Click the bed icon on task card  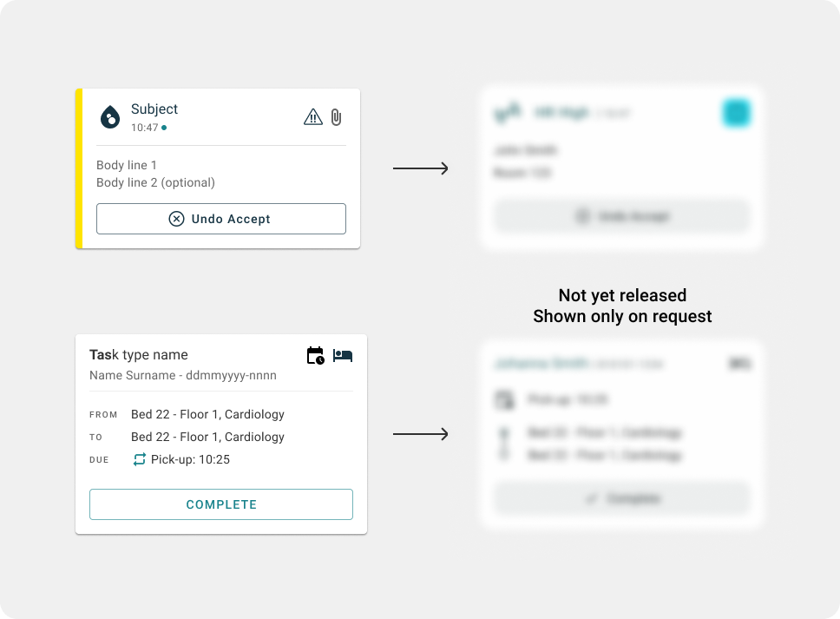point(342,355)
